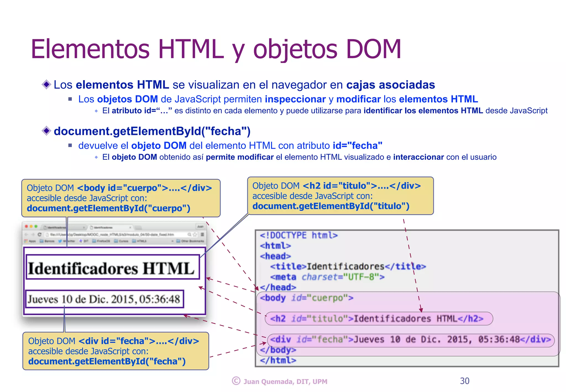This screenshot has height=392, width=566.
Task: Open the DIT bookmark
Action: tap(83, 241)
